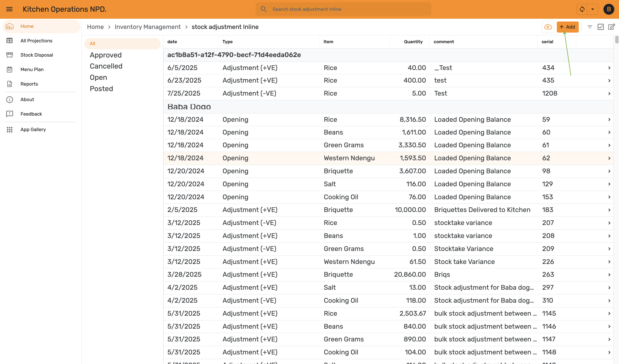
Task: Select the Open filter
Action: coord(98,77)
